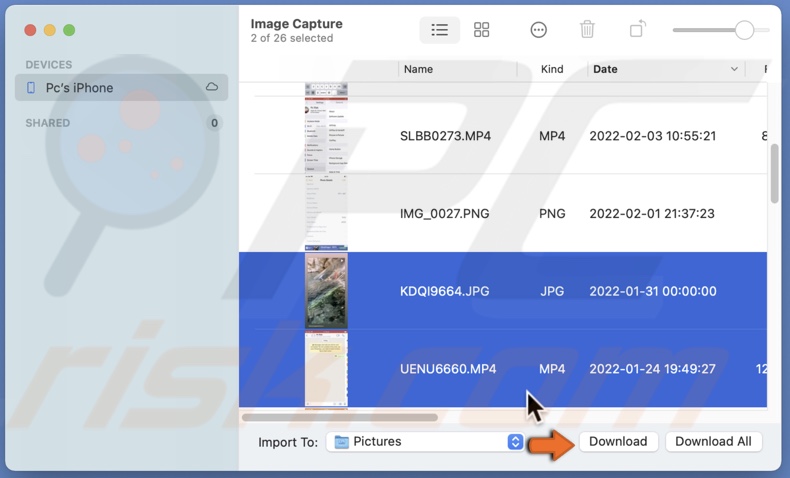Click MP4 kind cell of UENU6660.MP4

pos(552,369)
